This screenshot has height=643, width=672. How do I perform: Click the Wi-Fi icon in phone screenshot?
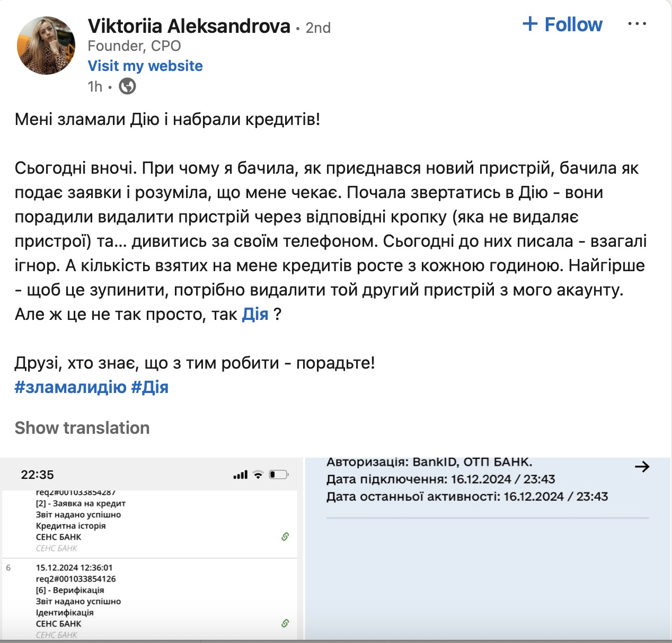[x=258, y=475]
